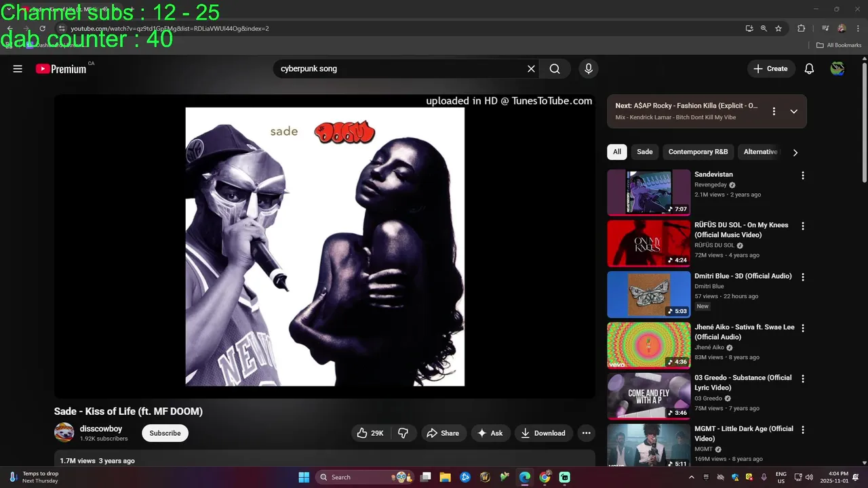This screenshot has width=868, height=488.
Task: Open playlist options menu beside Next up
Action: pos(774,111)
